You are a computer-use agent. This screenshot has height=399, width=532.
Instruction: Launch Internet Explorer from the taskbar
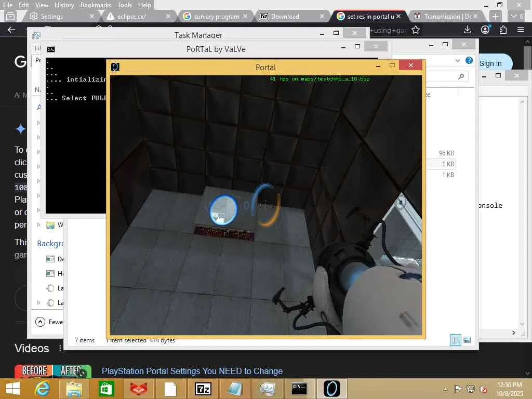pos(43,389)
